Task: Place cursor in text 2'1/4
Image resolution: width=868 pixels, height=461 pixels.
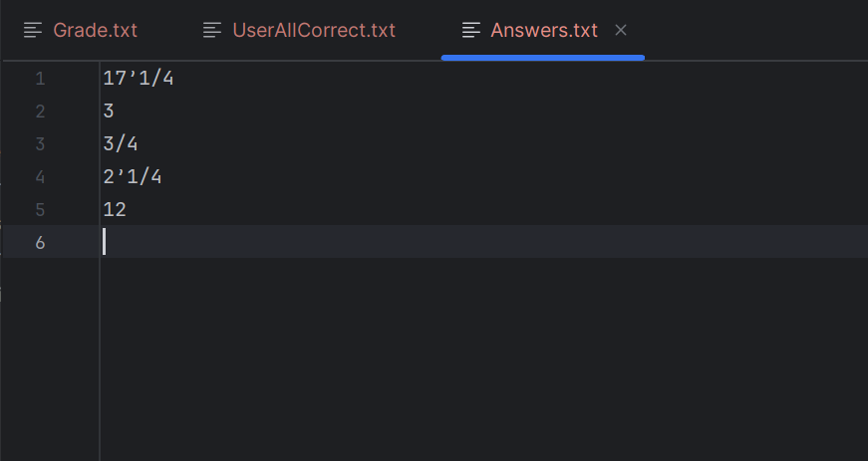Action: [x=133, y=177]
